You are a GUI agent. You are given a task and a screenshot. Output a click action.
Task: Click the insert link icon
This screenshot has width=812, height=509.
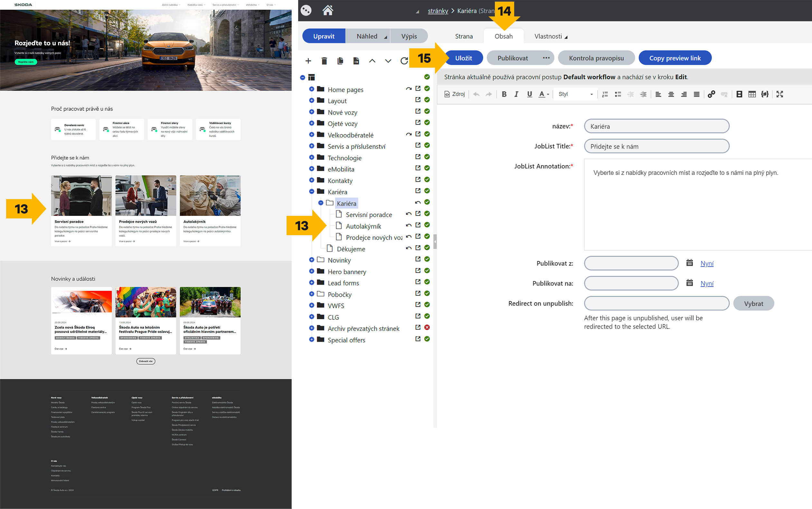pos(711,94)
